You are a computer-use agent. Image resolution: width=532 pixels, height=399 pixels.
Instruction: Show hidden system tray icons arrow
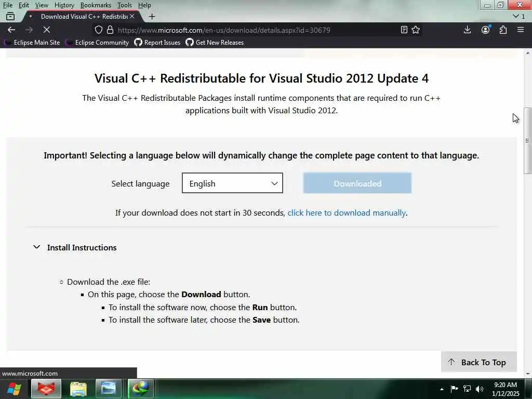[x=442, y=389]
